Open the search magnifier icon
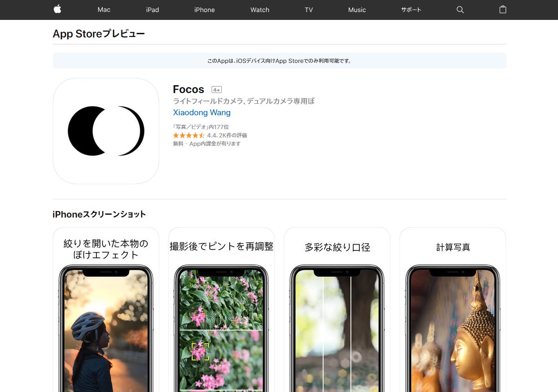This screenshot has width=558, height=392. pyautogui.click(x=460, y=10)
